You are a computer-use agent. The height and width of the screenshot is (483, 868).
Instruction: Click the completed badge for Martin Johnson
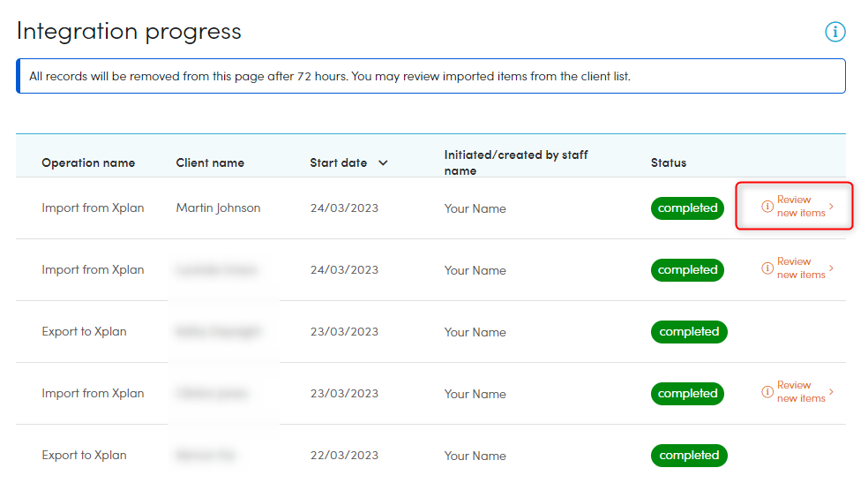point(687,208)
